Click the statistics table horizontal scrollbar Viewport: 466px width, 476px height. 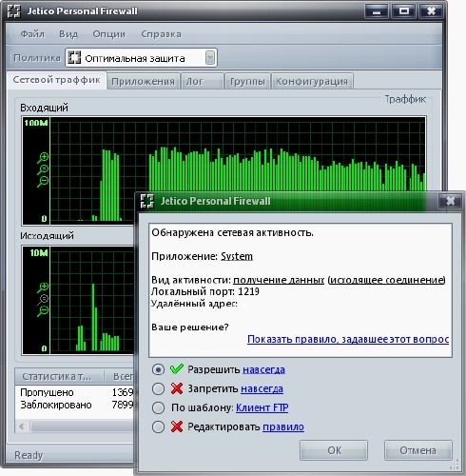76,426
